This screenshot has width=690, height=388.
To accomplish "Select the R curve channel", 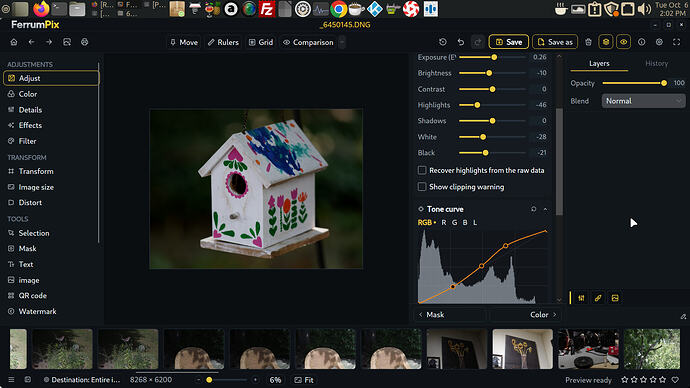I will [x=444, y=223].
